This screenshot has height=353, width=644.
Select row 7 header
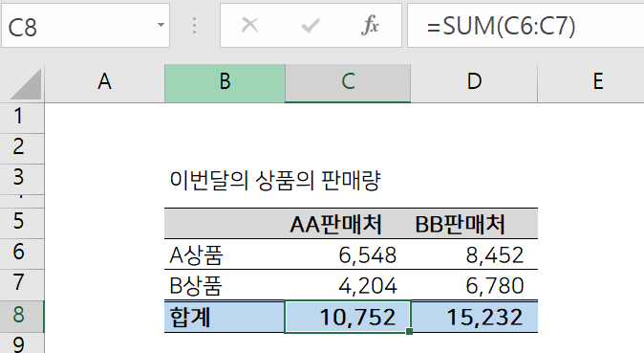point(22,284)
